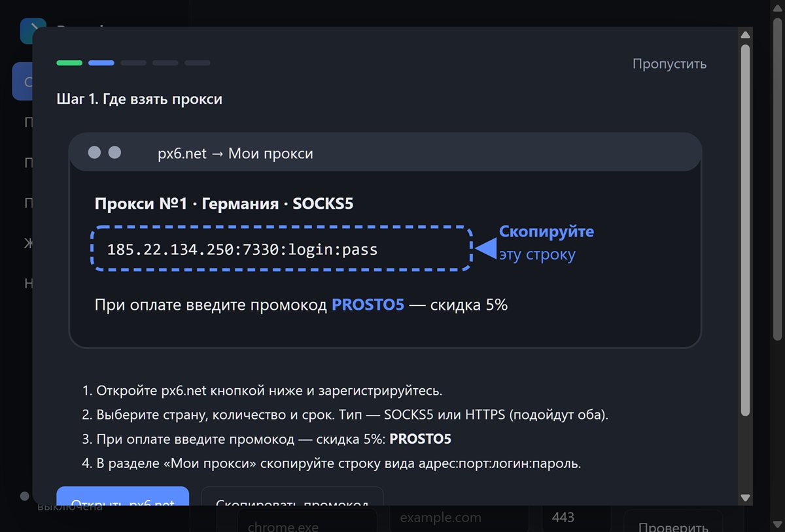This screenshot has width=785, height=532.
Task: Select the blue second step indicator
Action: click(101, 63)
